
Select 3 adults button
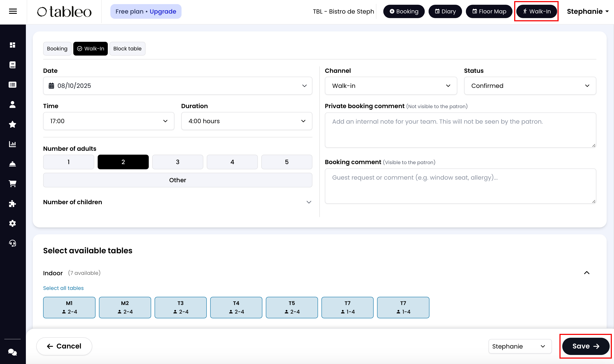(x=177, y=162)
